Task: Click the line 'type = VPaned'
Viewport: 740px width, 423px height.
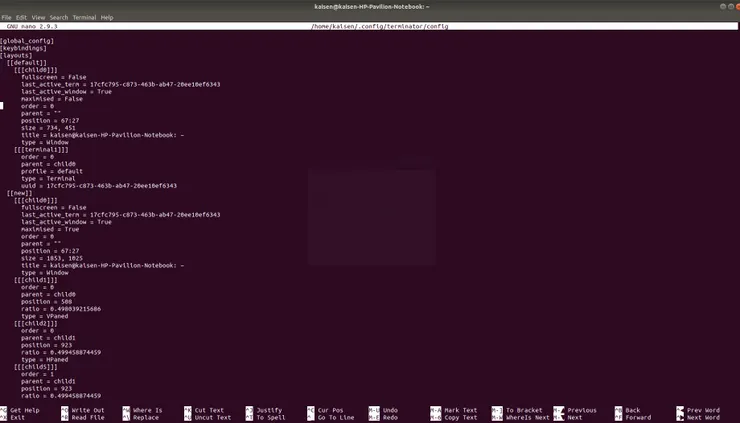Action: tap(45, 316)
